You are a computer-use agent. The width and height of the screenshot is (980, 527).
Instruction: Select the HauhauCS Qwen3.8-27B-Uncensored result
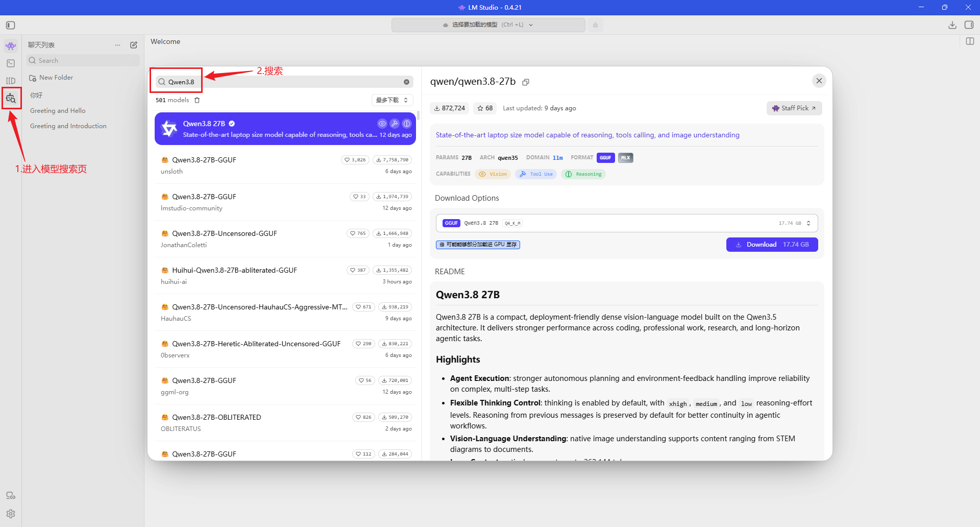[285, 313]
